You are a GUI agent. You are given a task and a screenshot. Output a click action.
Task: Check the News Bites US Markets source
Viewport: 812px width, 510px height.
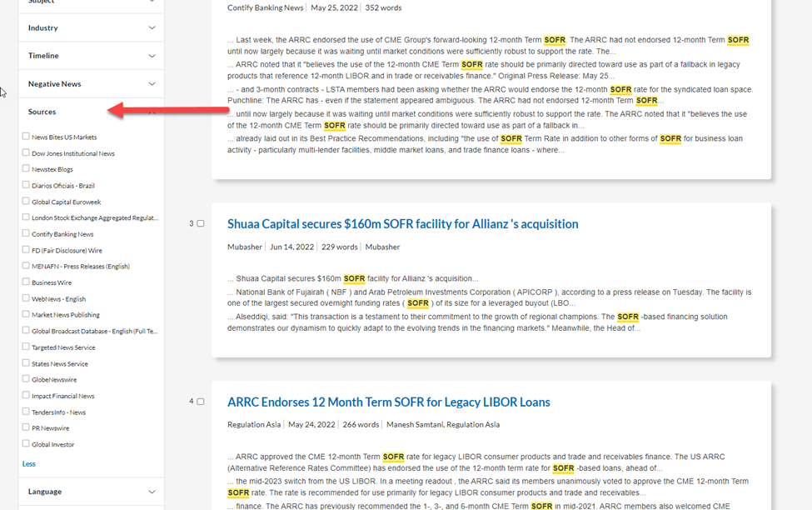26,137
